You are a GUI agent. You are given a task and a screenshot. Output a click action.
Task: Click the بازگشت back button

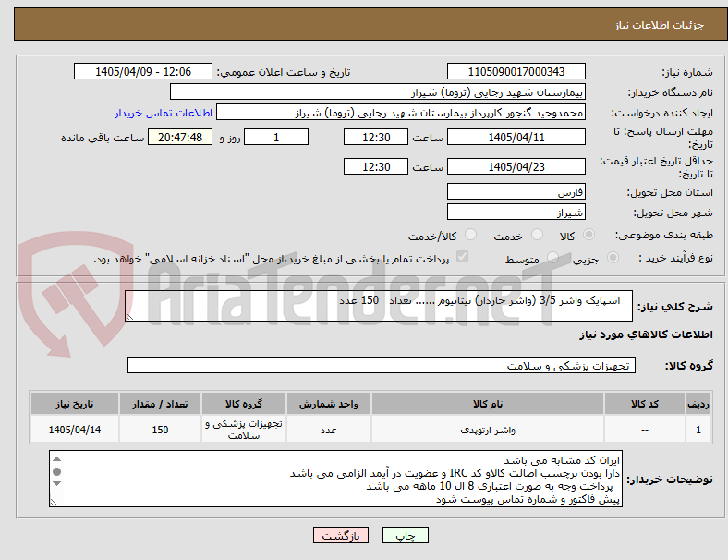click(x=341, y=535)
